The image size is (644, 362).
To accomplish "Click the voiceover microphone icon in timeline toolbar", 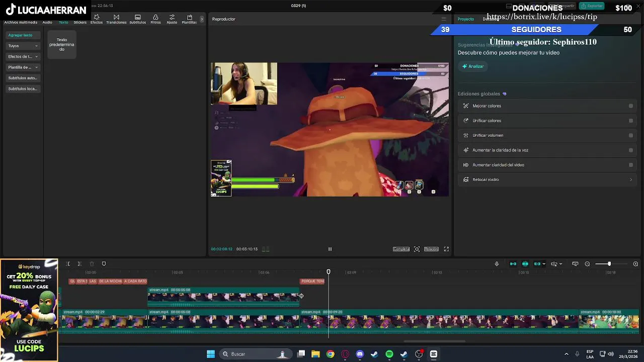I will tap(497, 264).
